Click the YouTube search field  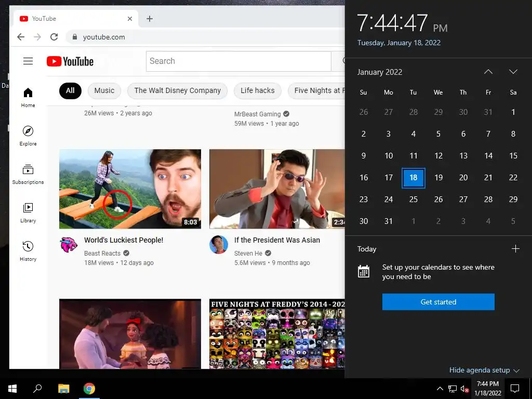click(x=238, y=61)
